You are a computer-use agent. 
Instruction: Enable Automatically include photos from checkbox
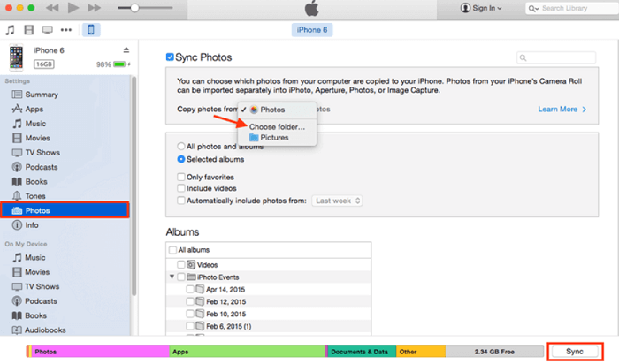pyautogui.click(x=180, y=201)
